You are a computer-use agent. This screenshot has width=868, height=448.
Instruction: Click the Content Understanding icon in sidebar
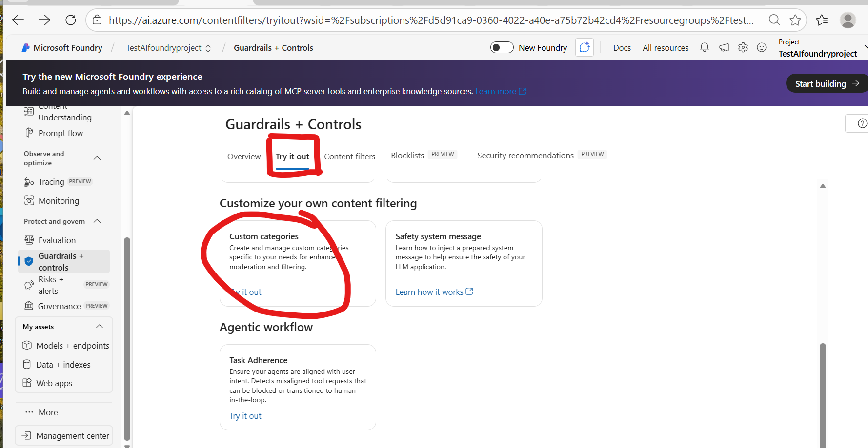pyautogui.click(x=29, y=112)
